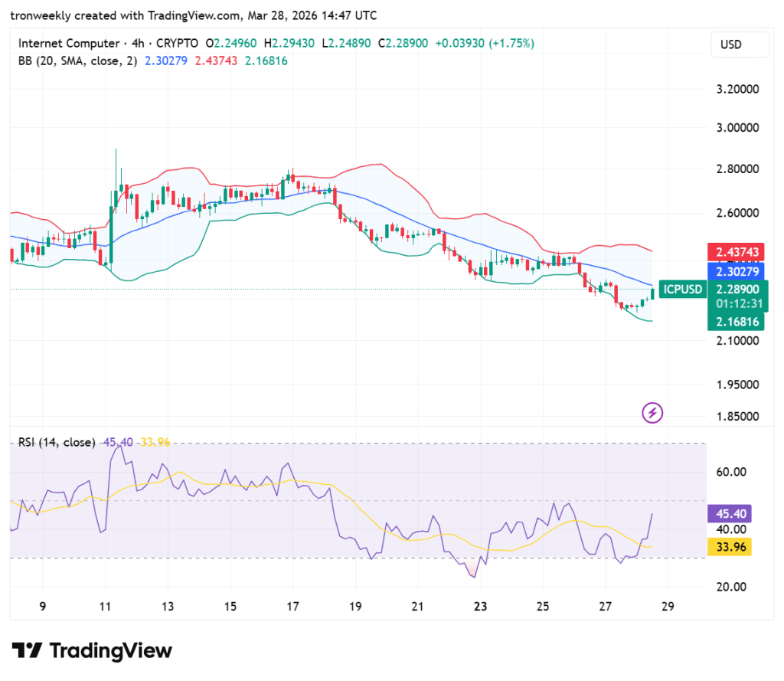Click the green lower Bollinger Band price label
The image size is (784, 681).
(737, 322)
